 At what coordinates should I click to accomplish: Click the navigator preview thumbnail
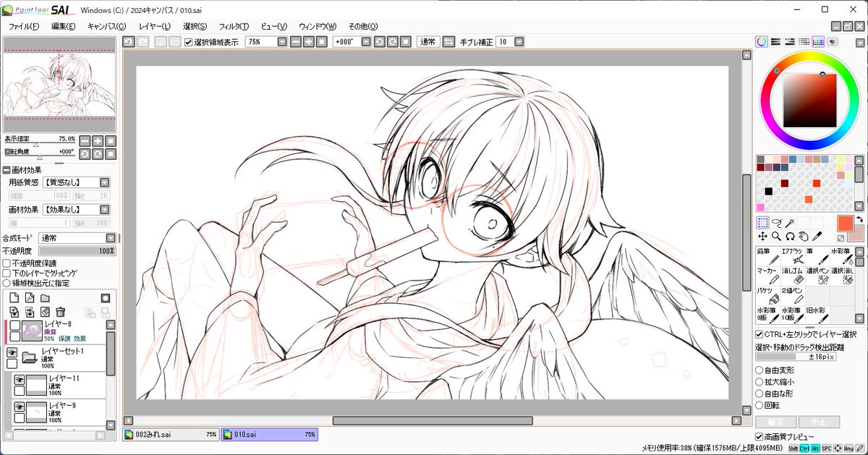[59, 84]
